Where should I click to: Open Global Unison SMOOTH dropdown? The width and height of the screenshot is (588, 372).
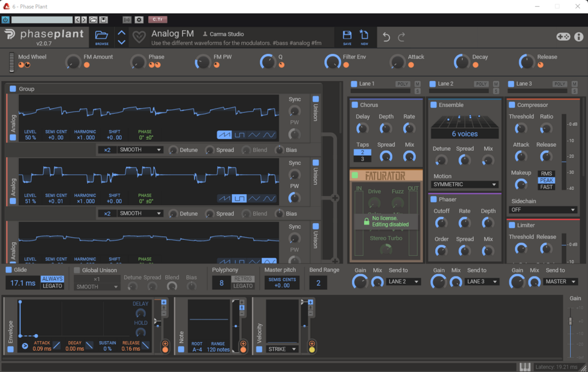[96, 286]
